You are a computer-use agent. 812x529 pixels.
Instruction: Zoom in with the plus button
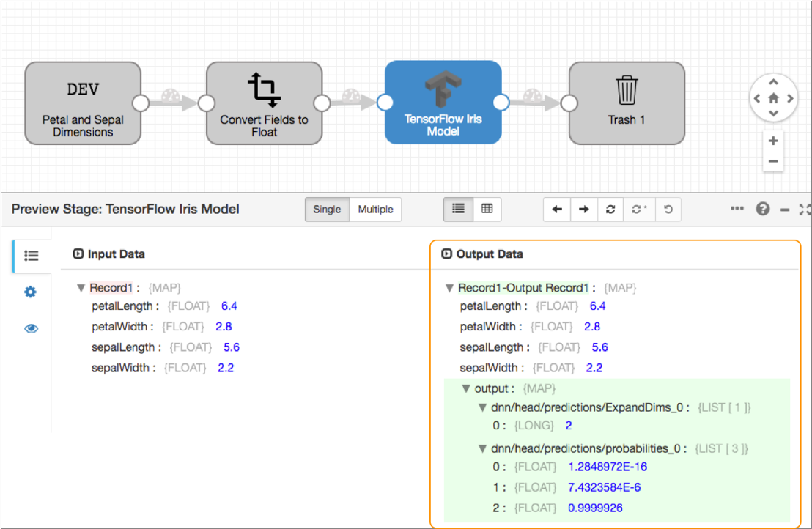click(773, 141)
